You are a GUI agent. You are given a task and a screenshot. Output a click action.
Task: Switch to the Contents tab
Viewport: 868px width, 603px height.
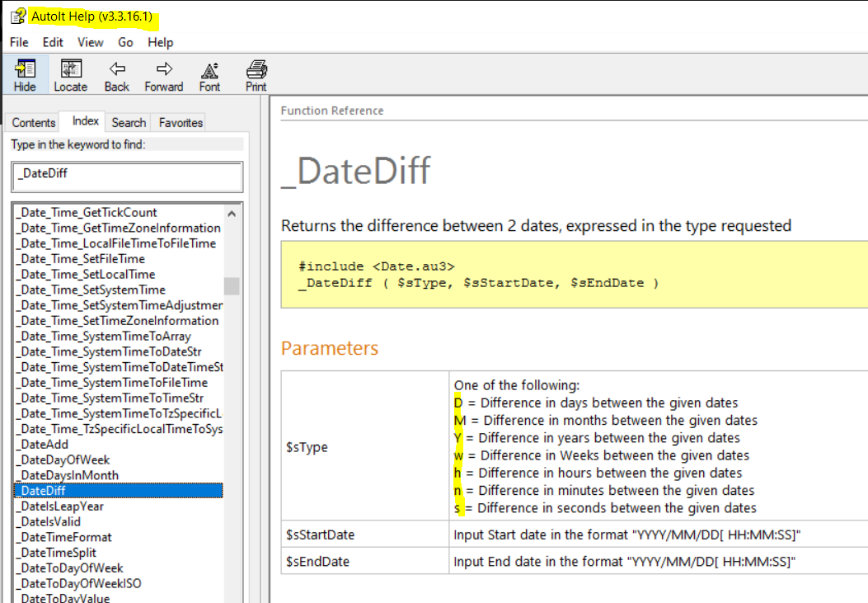tap(34, 123)
